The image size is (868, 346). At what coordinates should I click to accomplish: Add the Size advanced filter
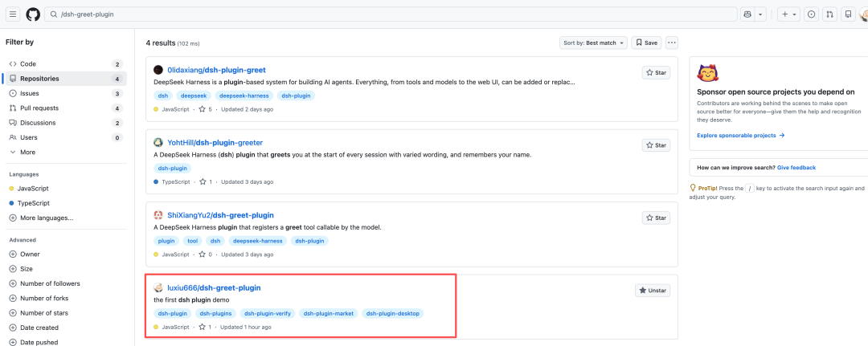(66, 269)
